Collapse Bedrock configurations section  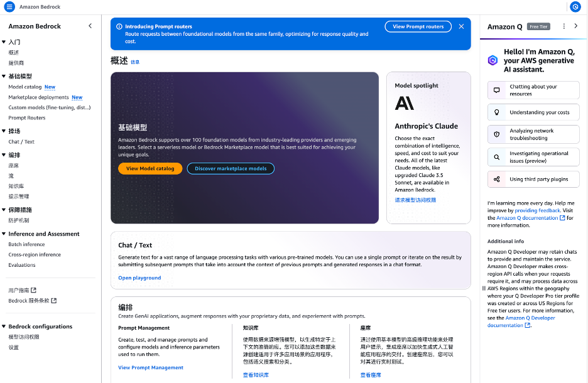(x=4, y=326)
